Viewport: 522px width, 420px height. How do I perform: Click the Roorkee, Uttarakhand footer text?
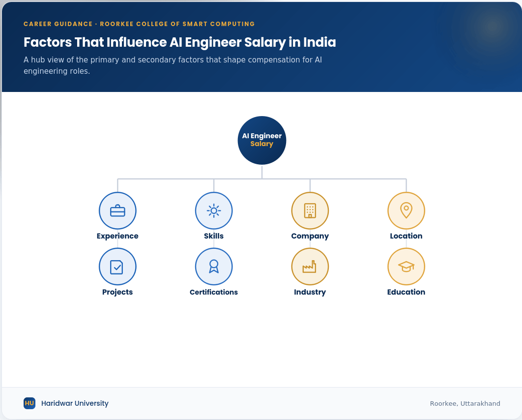pyautogui.click(x=465, y=403)
